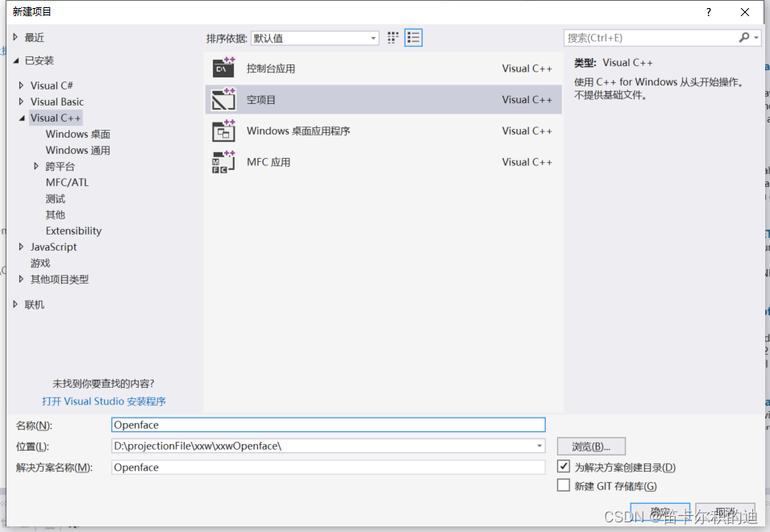Screen dimensions: 770x532
Task: Toggle 为解决方案创建目录 checkbox
Action: tap(564, 466)
